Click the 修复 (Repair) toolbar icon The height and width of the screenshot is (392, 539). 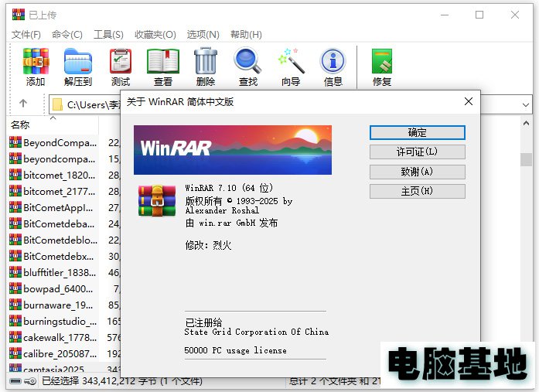(x=382, y=62)
